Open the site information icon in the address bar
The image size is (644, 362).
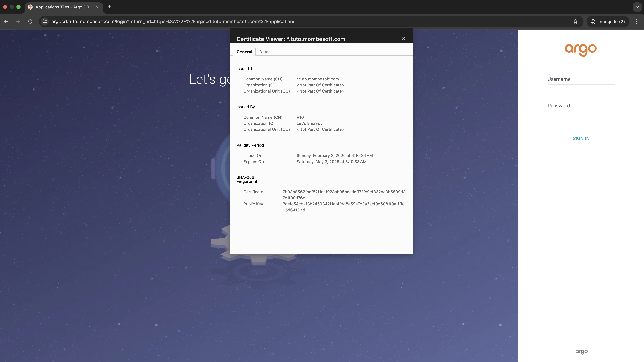pos(45,21)
